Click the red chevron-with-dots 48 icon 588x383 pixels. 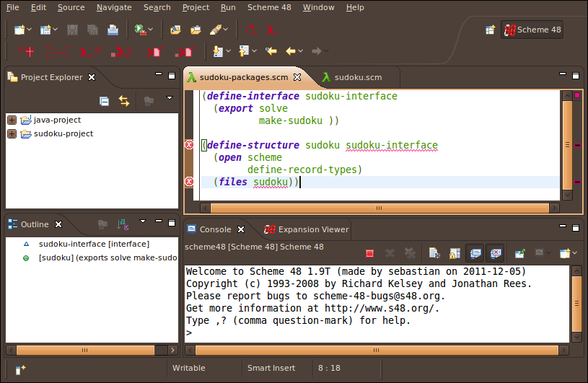click(90, 51)
